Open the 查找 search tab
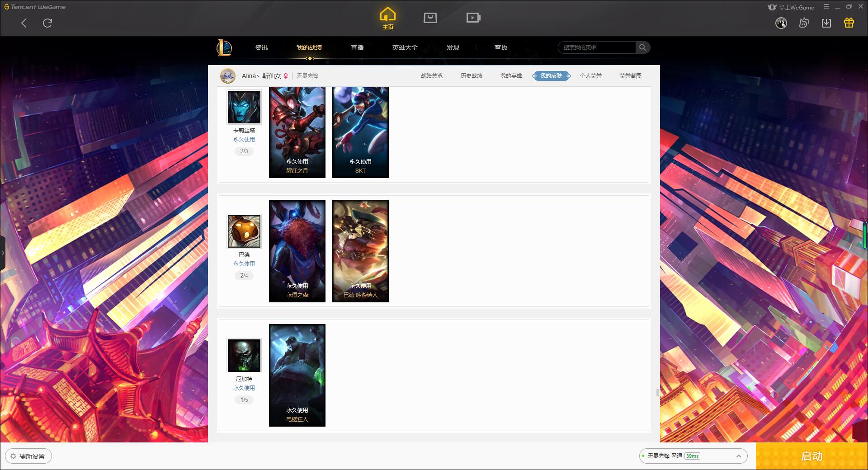This screenshot has width=868, height=470. (501, 47)
